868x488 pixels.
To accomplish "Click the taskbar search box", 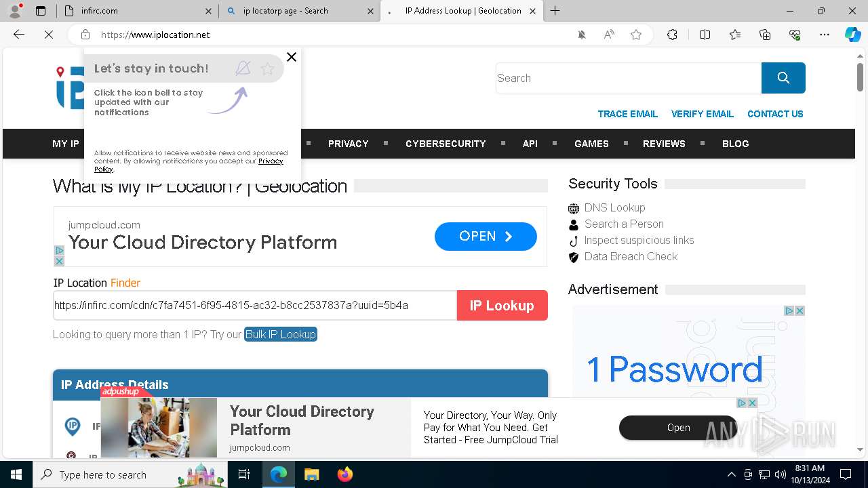I will coord(130,474).
